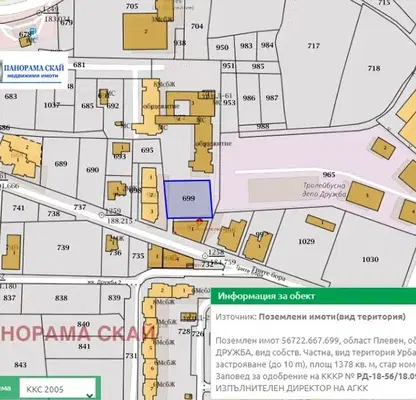Select parcel 965 on the map
Image resolution: width=416 pixels, height=400 pixels.
329,175
